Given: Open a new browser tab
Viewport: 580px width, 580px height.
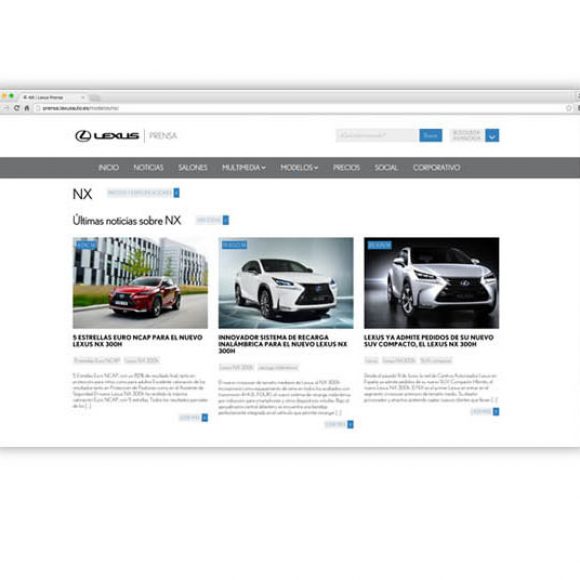Looking at the screenshot, I should tap(95, 98).
